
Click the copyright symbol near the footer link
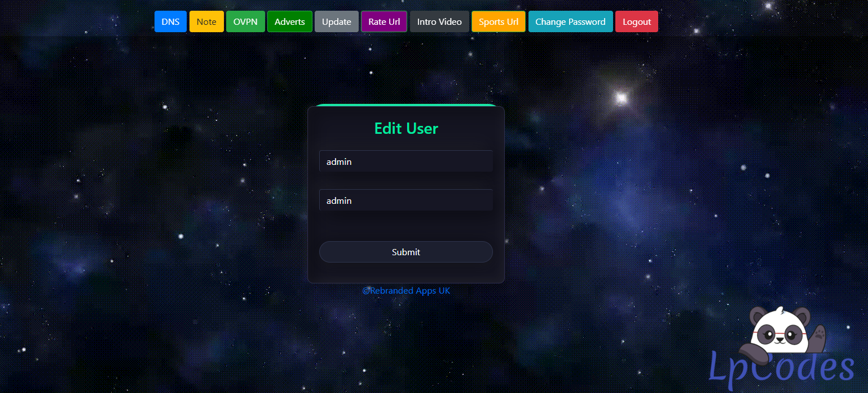click(x=365, y=290)
